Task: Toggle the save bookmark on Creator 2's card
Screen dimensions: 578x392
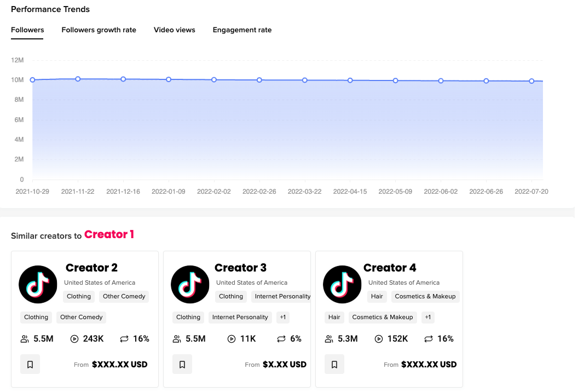Action: 30,364
